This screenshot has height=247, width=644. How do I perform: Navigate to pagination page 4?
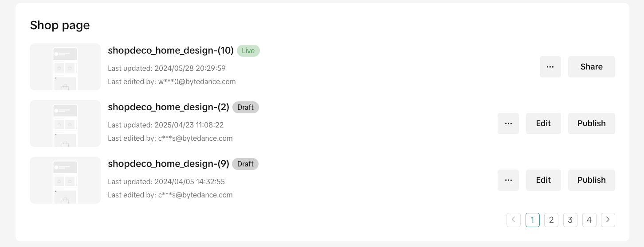point(589,220)
